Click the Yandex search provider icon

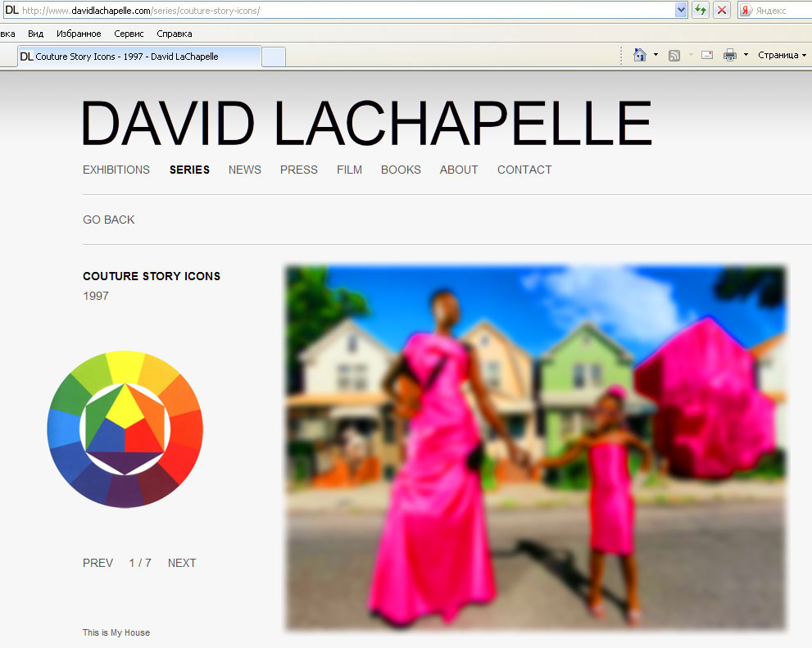(745, 11)
